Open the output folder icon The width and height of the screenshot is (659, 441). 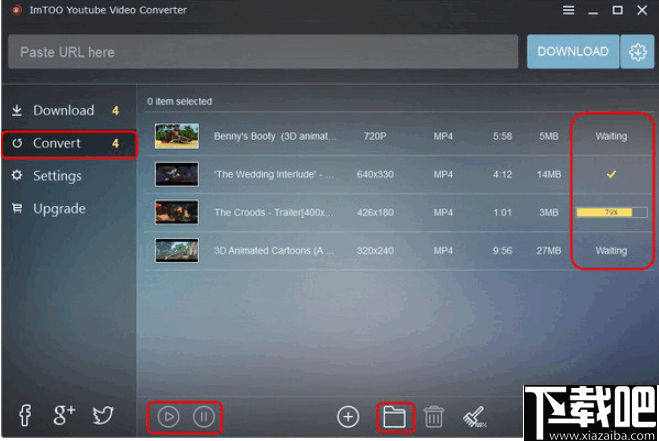(x=395, y=417)
